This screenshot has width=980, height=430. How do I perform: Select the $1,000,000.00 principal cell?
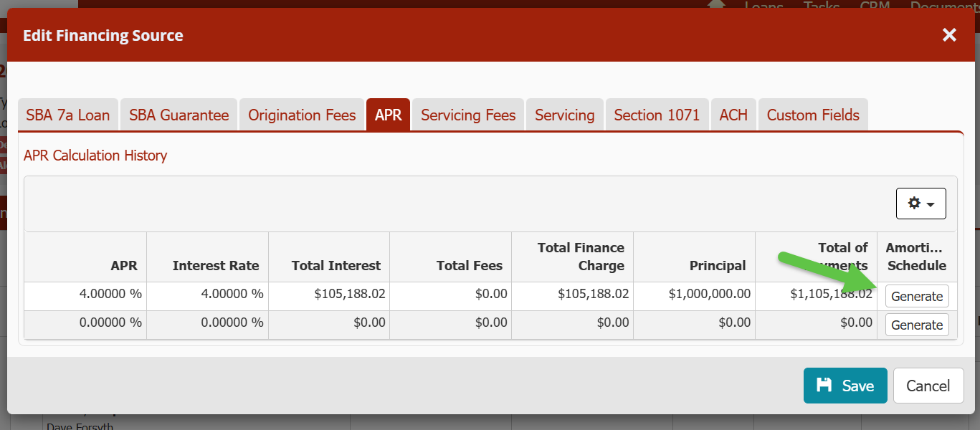click(695, 296)
